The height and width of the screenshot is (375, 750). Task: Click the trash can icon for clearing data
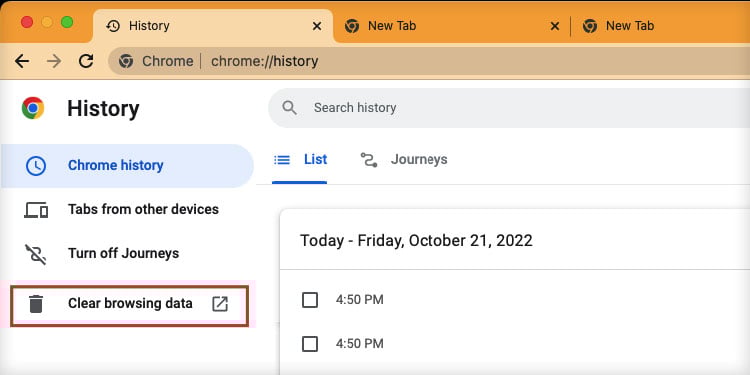(x=36, y=304)
